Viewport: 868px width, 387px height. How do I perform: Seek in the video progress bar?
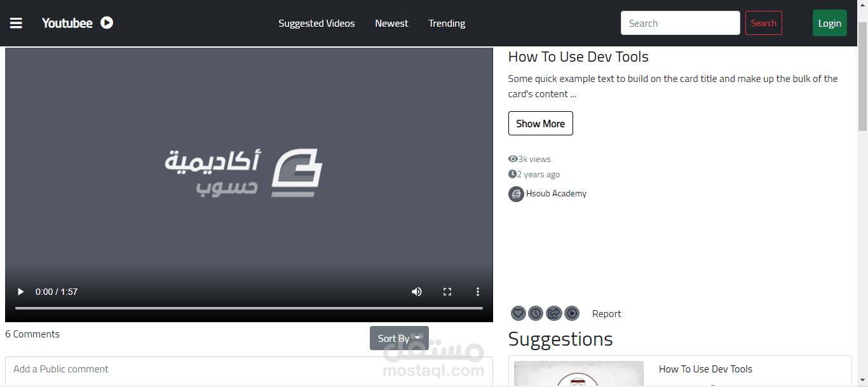249,308
